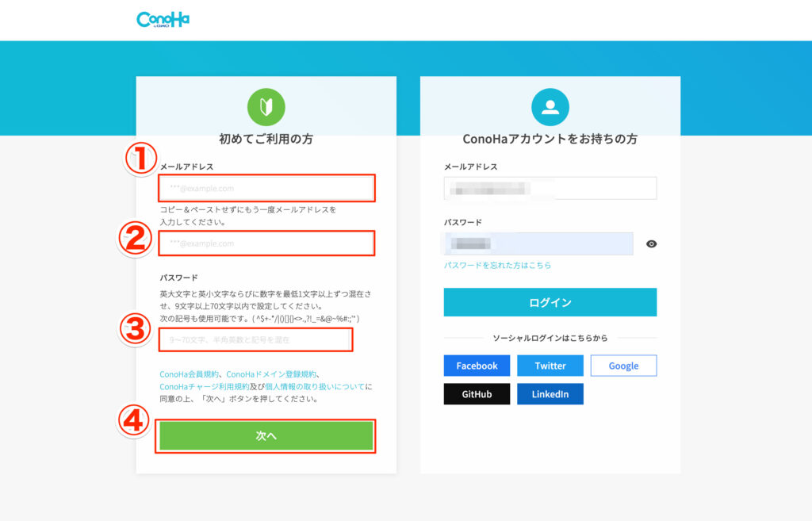Log in with Facebook button
Screen dimensions: 812x521
point(477,366)
